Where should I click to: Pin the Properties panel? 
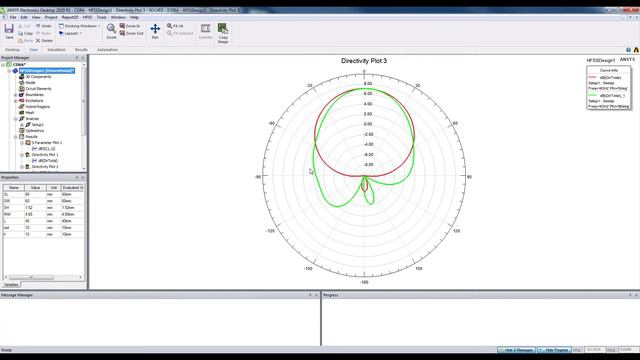point(77,178)
